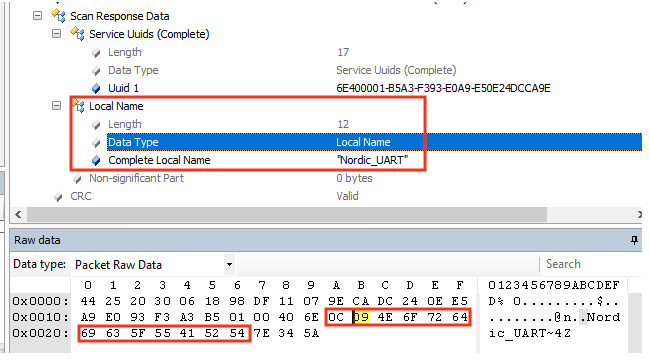Click the horizontal scrollbar thumb
650x361 pixels.
(x=287, y=214)
